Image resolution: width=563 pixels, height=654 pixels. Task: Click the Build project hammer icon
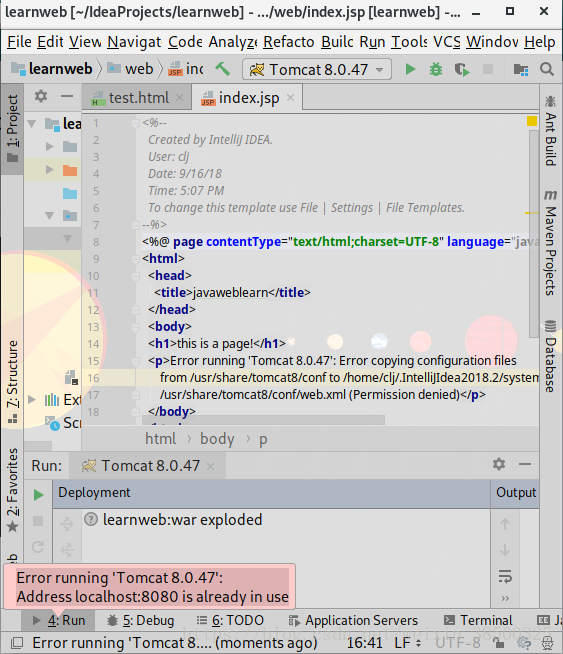(x=222, y=69)
